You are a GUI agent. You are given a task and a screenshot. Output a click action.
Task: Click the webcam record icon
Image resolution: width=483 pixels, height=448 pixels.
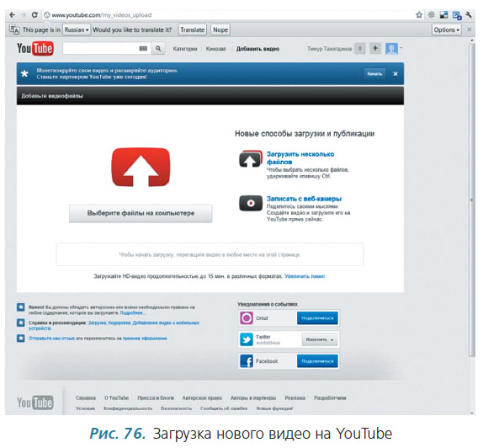coord(251,203)
